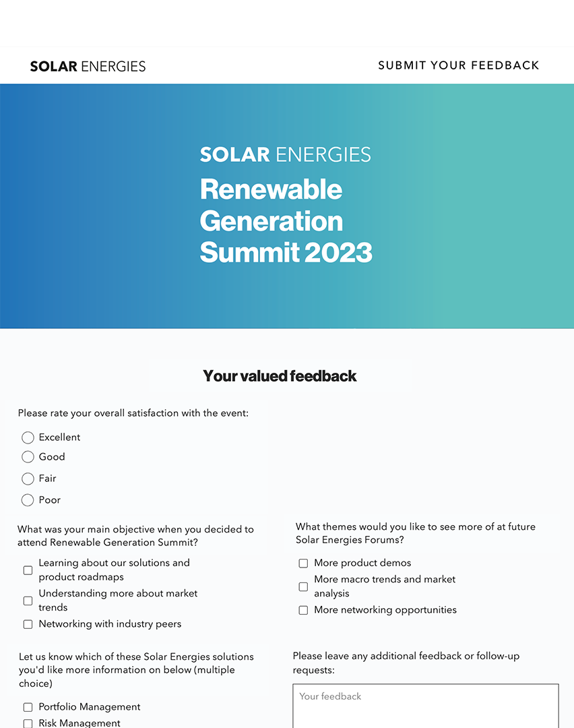
Task: Tick Understanding more about market trends
Action: [x=28, y=601]
